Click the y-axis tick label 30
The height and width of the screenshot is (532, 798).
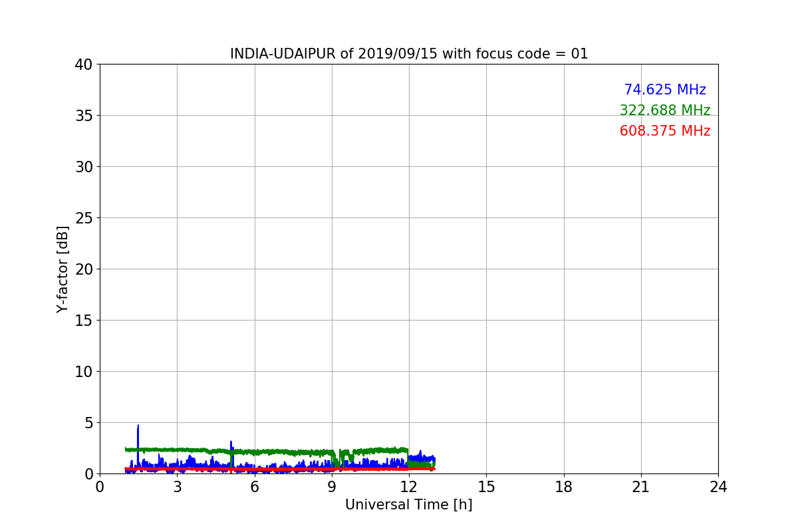pyautogui.click(x=83, y=167)
